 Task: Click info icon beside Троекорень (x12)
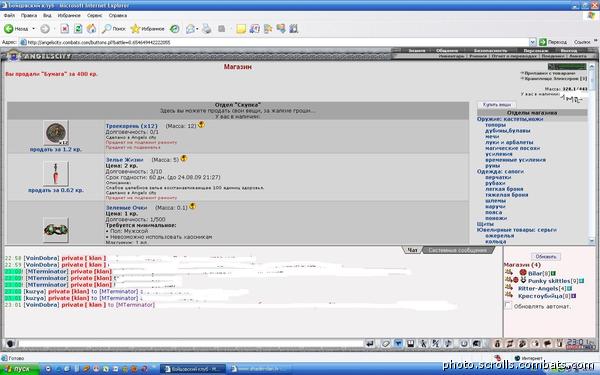(x=201, y=125)
